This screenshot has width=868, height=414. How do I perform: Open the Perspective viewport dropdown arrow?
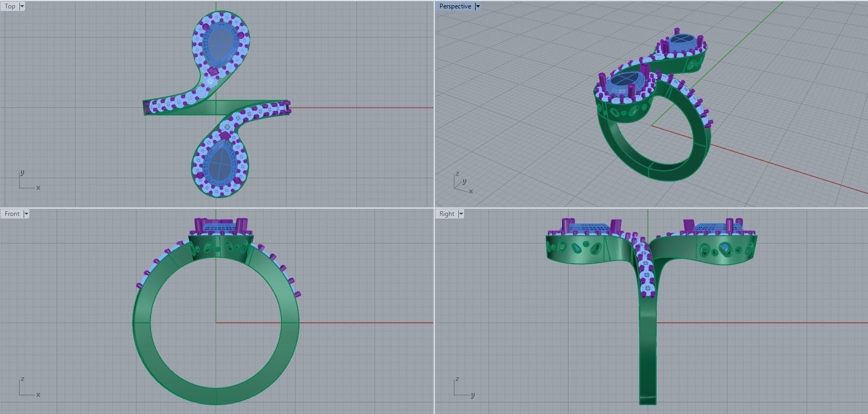[x=477, y=6]
